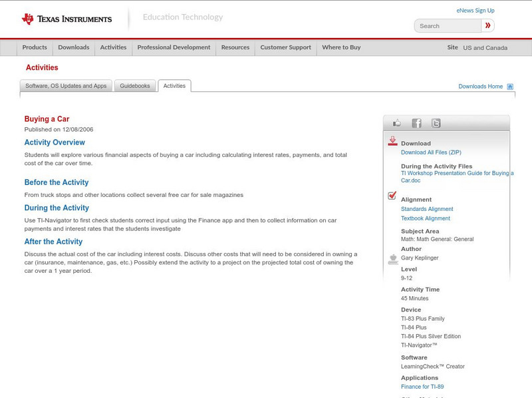Click the TI-83 Plus Family device entry

pyautogui.click(x=423, y=319)
